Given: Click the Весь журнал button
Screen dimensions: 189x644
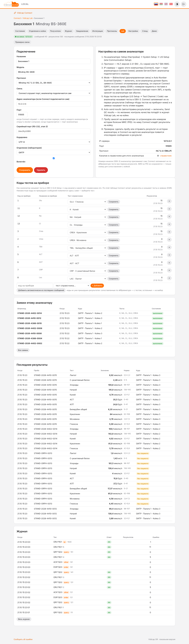Looking at the screenshot, I should (24, 619).
